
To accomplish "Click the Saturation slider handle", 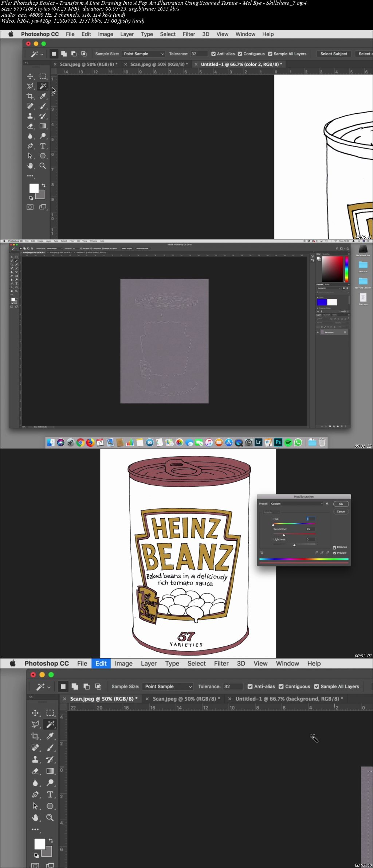I will 284,535.
